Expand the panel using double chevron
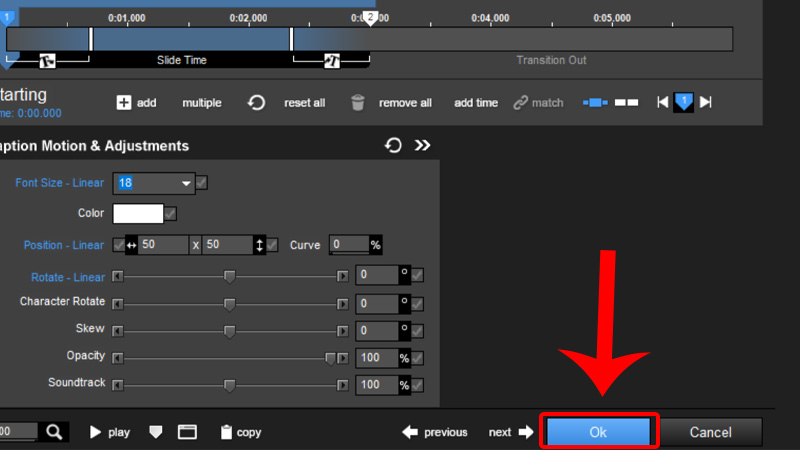The image size is (800, 450). tap(423, 146)
